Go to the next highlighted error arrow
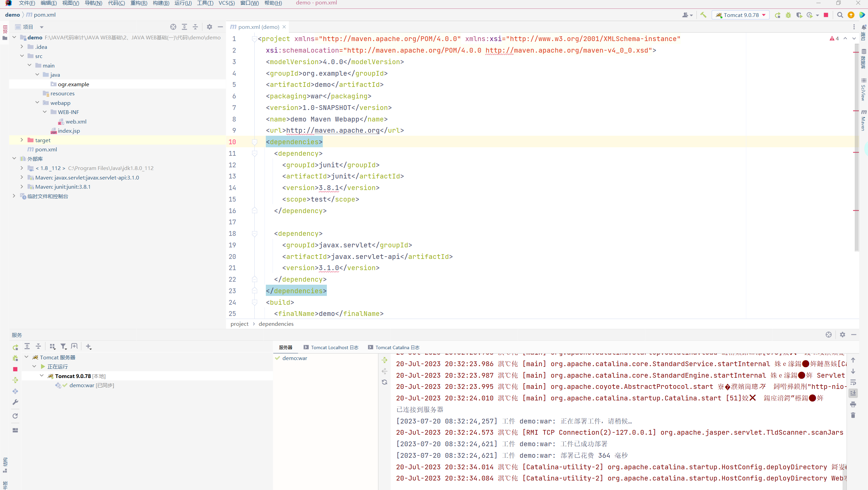868x490 pixels. pyautogui.click(x=854, y=38)
